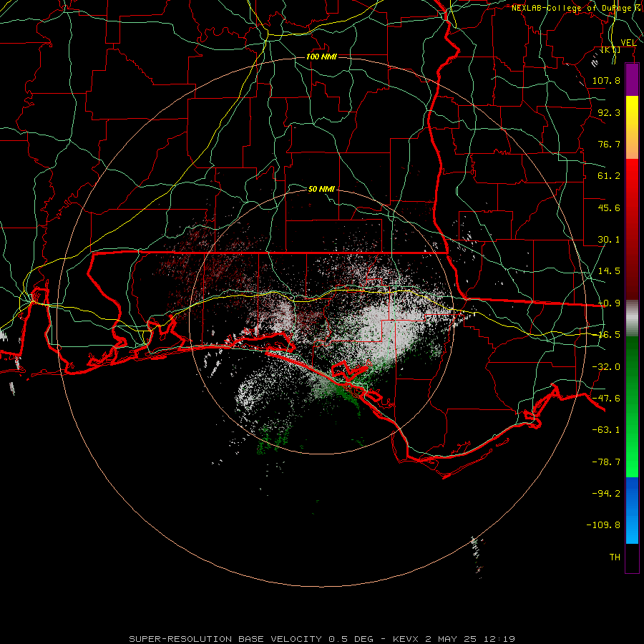Click the VEL legend heading
The image size is (644, 644).
click(628, 43)
